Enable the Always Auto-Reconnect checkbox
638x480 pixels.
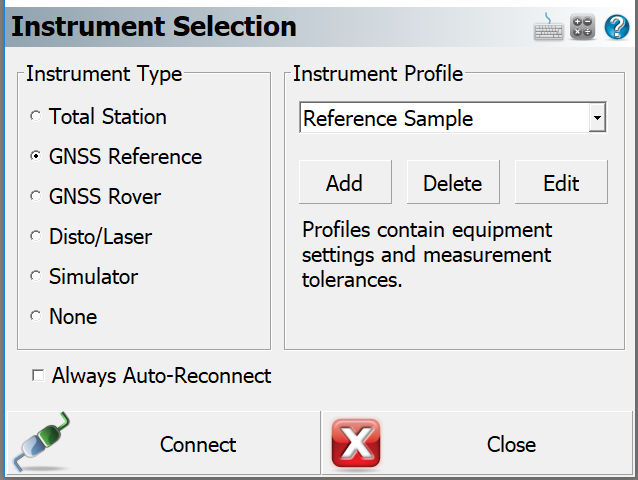38,375
